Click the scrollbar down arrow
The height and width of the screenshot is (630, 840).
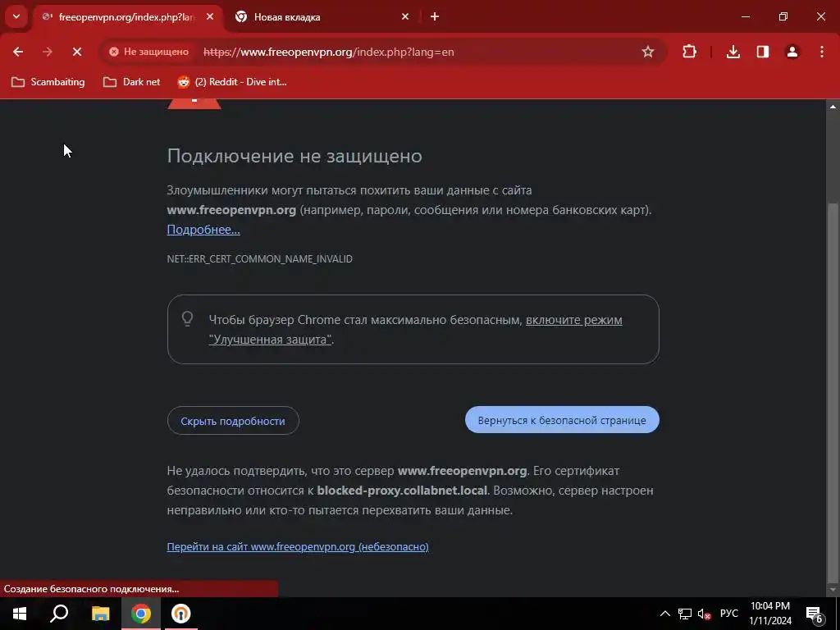coord(833,590)
